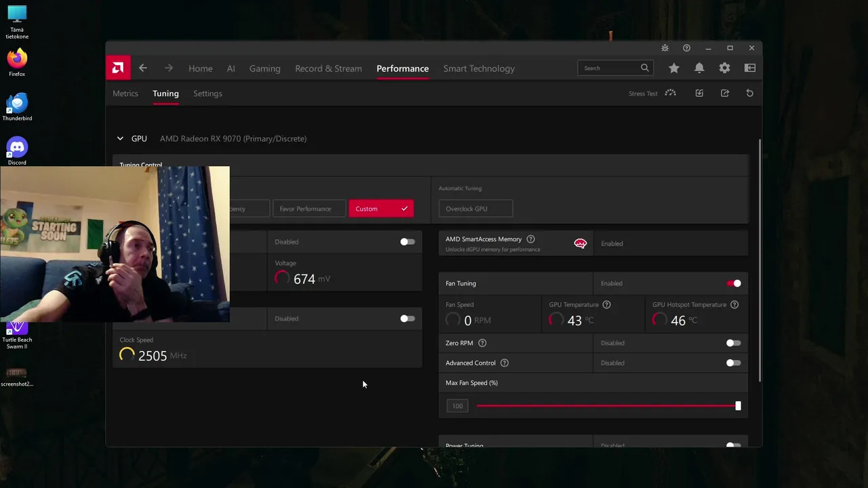
Task: Go forward with the right arrow
Action: 169,68
